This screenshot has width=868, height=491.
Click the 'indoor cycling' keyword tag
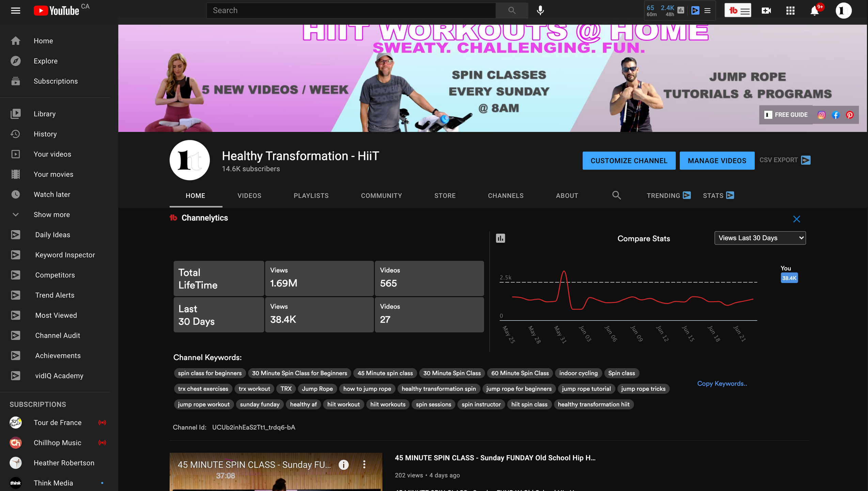coord(578,373)
